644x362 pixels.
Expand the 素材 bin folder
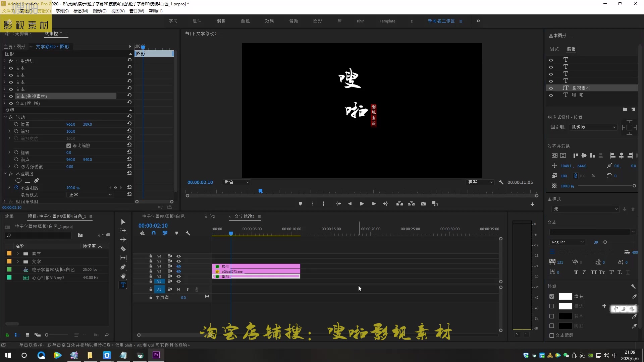click(18, 253)
